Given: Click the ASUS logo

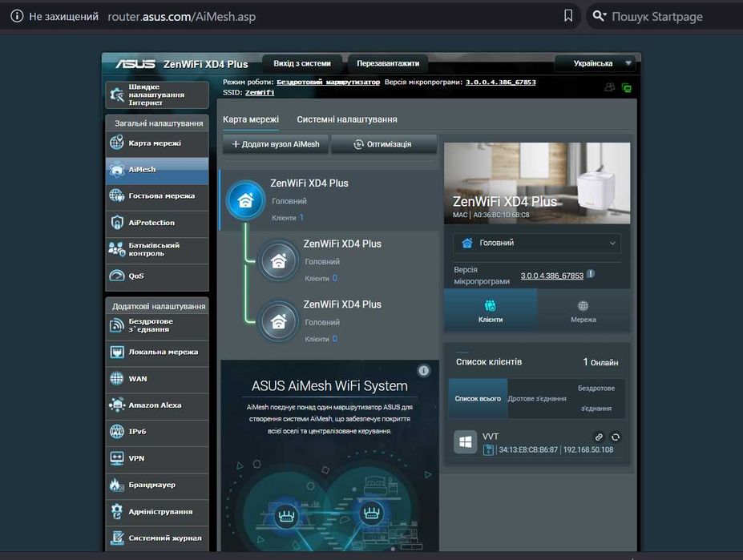Looking at the screenshot, I should [135, 64].
